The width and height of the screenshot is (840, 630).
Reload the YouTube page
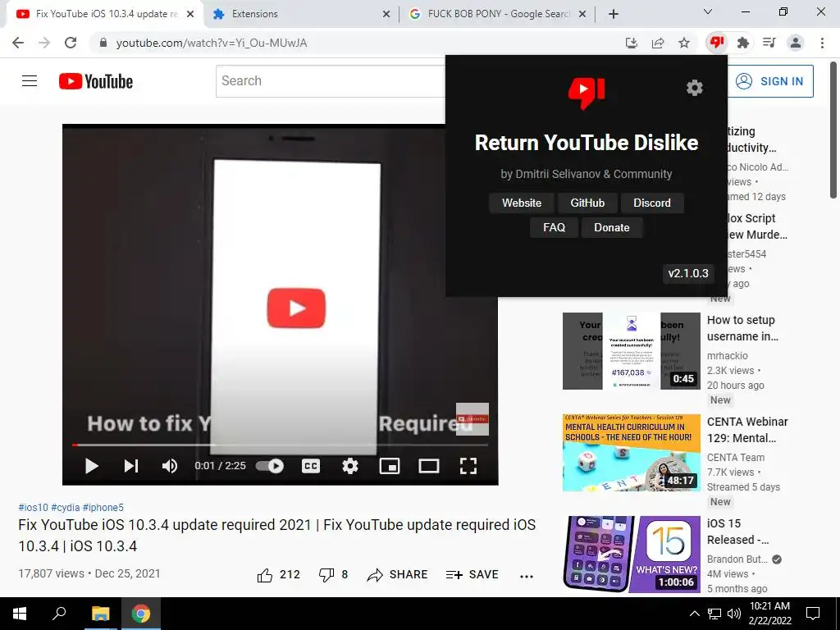click(x=71, y=43)
